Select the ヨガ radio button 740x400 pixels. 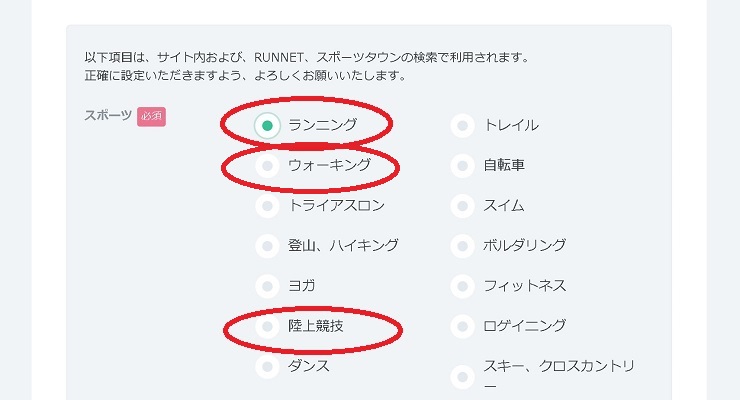267,286
